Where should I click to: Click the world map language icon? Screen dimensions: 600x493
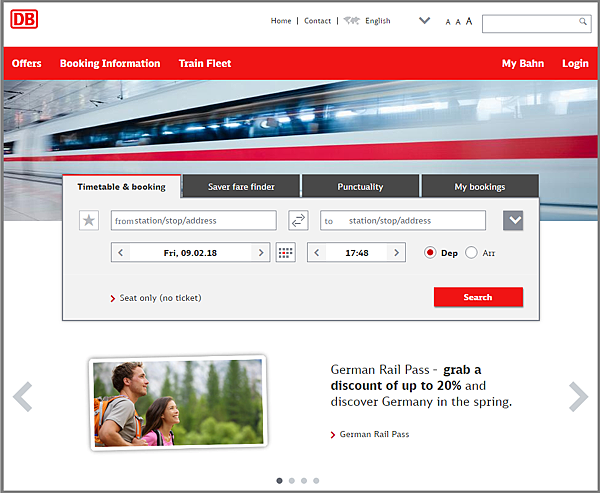tap(351, 21)
